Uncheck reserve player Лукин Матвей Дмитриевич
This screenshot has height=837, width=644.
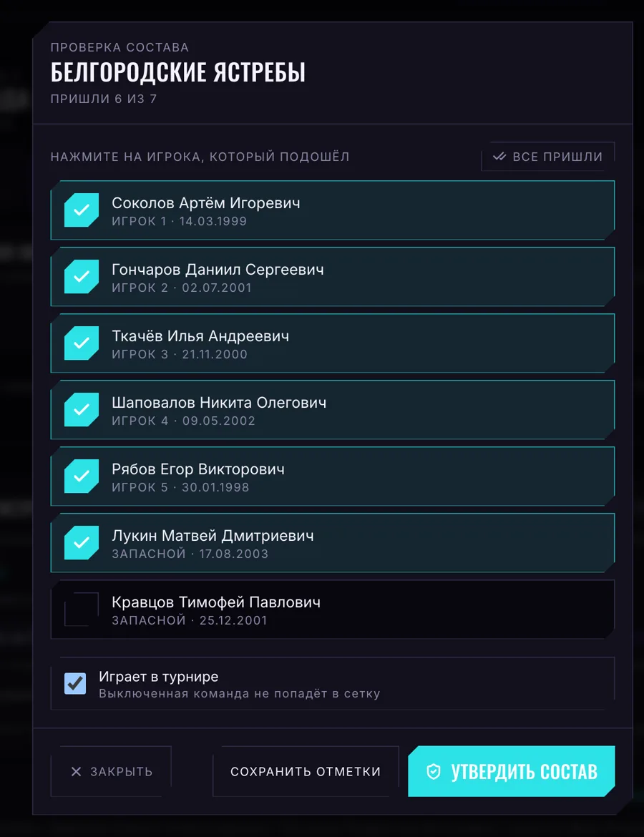pyautogui.click(x=82, y=543)
